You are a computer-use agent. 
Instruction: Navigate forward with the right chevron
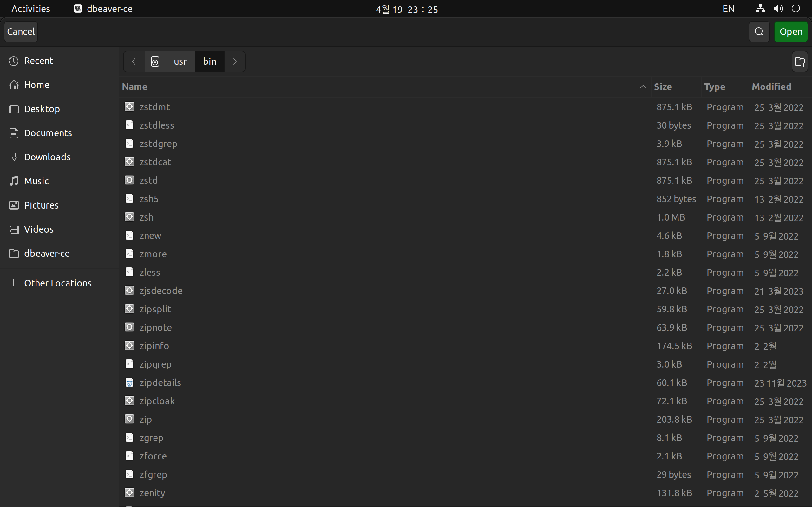[235, 61]
